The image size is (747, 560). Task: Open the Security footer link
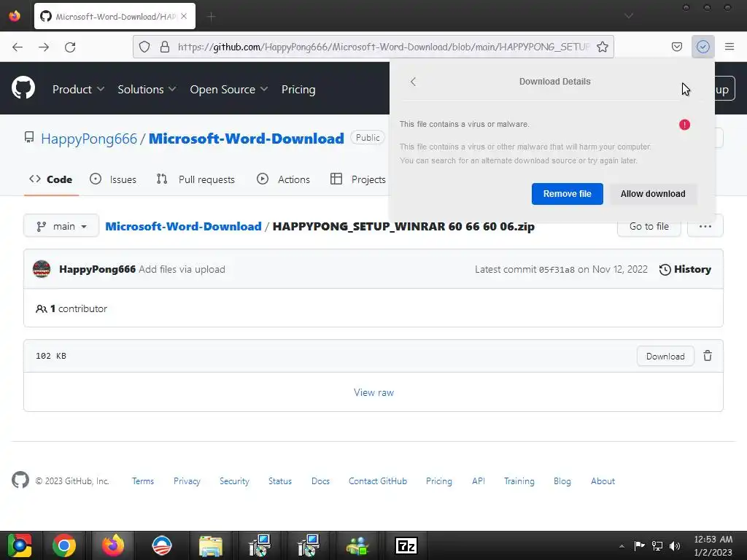234,481
